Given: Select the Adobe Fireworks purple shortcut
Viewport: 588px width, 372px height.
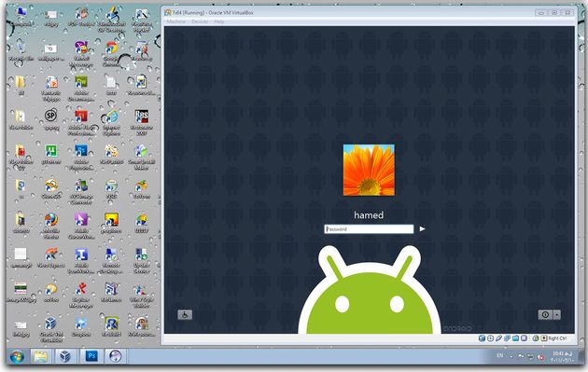Looking at the screenshot, I should point(81,226).
